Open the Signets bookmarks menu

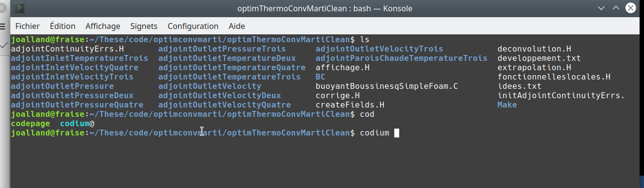tap(144, 26)
